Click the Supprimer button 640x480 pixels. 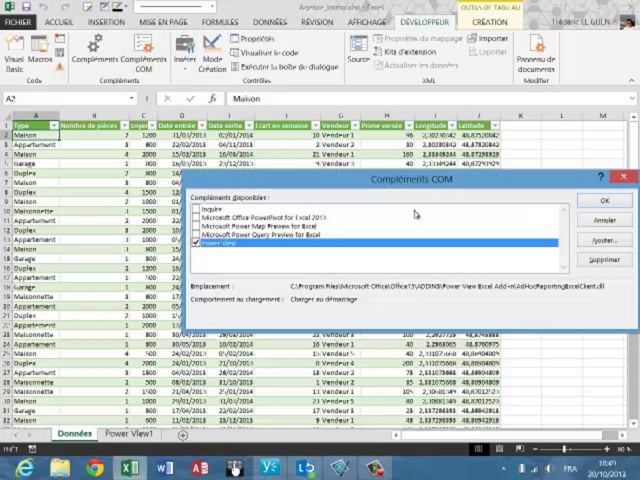(x=605, y=260)
